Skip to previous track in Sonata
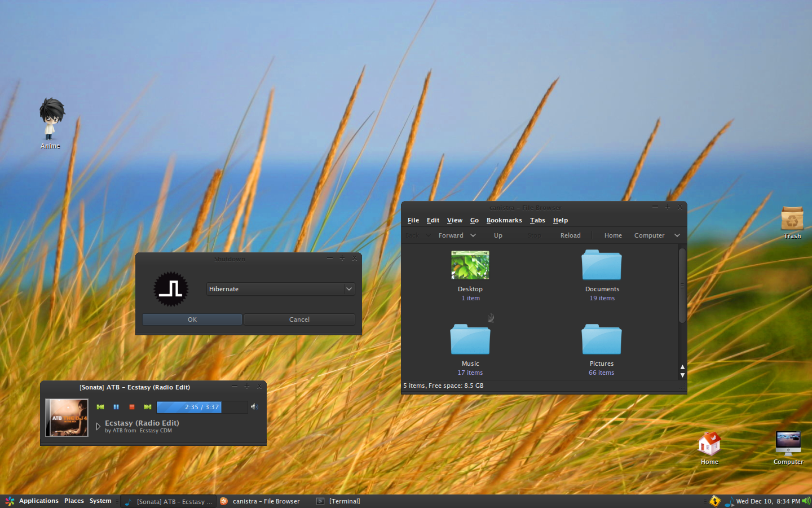Screen dimensions: 812x508 [100, 407]
